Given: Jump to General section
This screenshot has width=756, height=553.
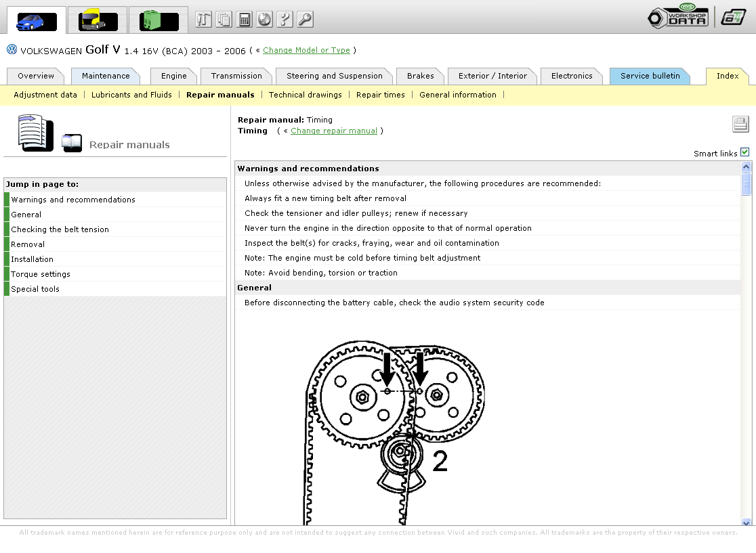Looking at the screenshot, I should [x=115, y=215].
